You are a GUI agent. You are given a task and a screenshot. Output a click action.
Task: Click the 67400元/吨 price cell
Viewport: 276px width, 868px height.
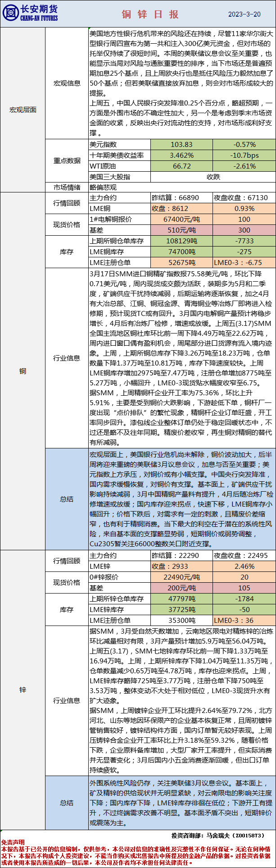coord(181,219)
